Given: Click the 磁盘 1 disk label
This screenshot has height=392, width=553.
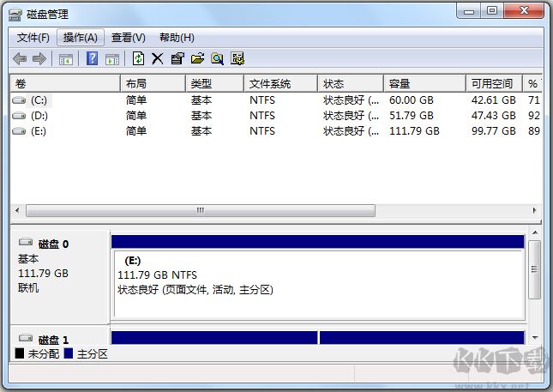Looking at the screenshot, I should (x=53, y=340).
